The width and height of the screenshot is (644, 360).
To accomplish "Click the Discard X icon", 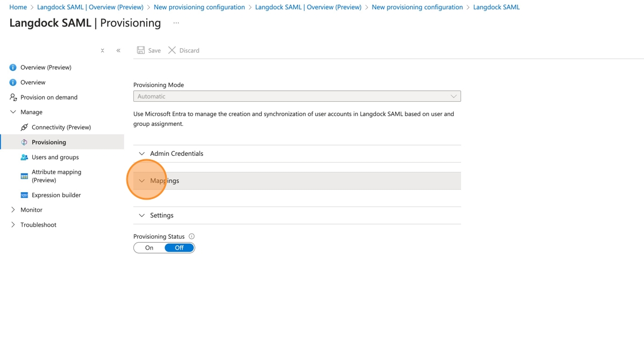I will point(172,50).
